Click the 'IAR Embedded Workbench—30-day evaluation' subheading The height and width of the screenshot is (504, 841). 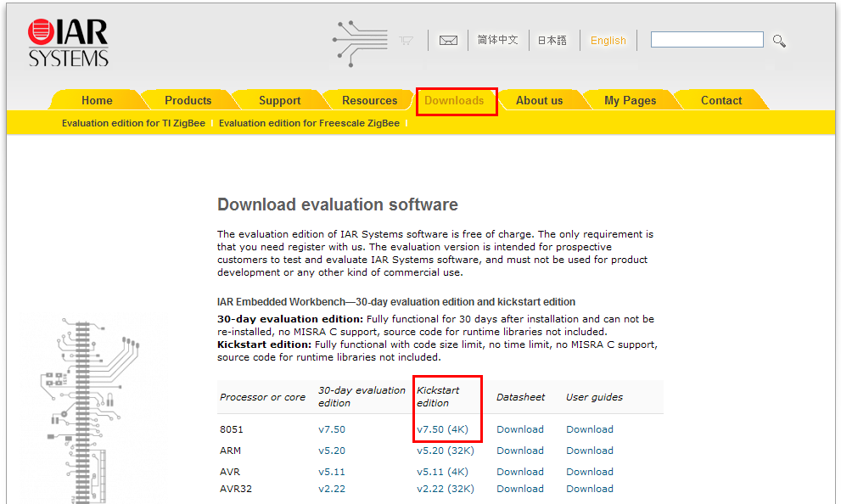tap(396, 302)
